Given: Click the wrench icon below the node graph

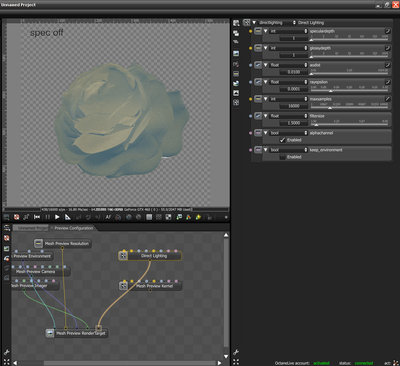Looking at the screenshot, I should click(6, 352).
